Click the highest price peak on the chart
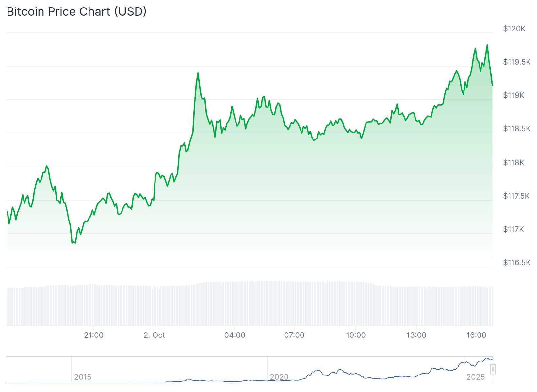Image resolution: width=537 pixels, height=392 pixels. 487,45
